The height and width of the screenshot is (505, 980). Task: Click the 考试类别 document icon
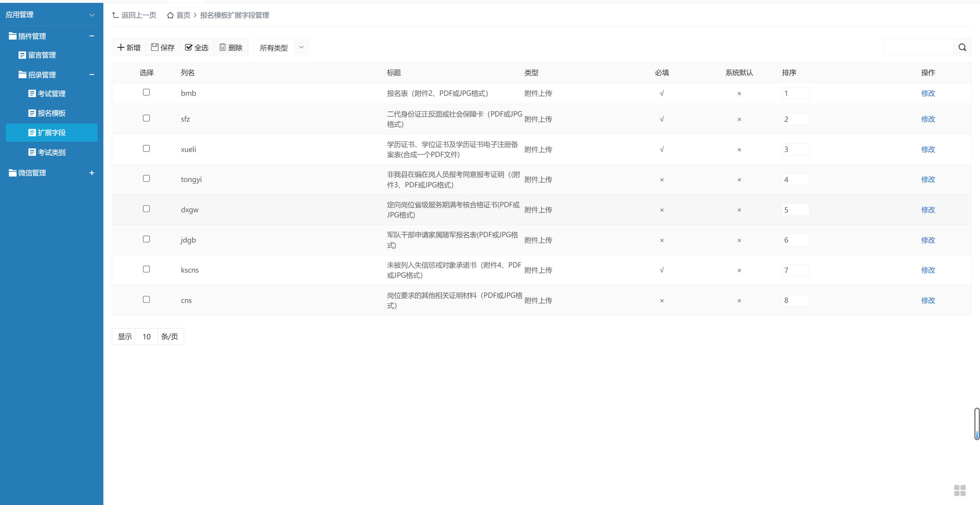pos(32,152)
